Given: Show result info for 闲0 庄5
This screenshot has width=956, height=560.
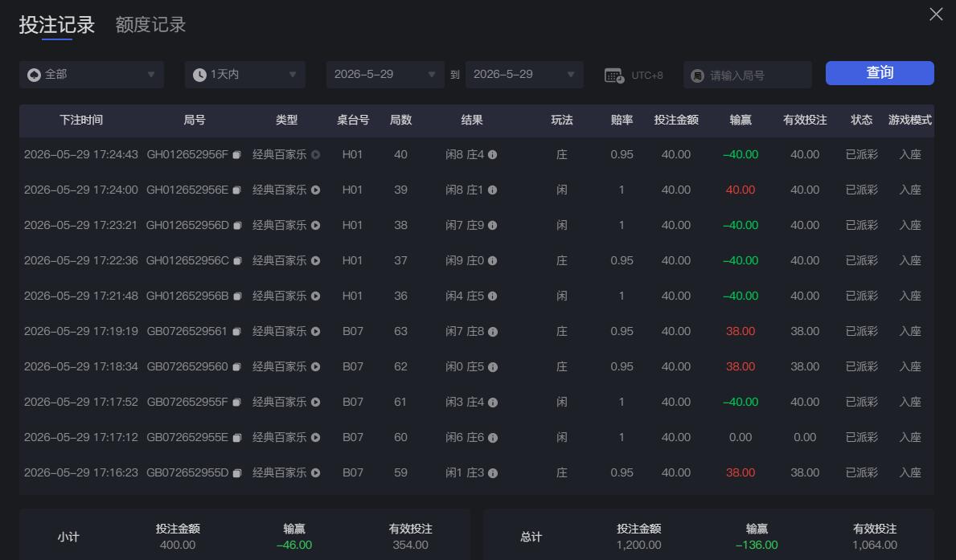Looking at the screenshot, I should 493,367.
